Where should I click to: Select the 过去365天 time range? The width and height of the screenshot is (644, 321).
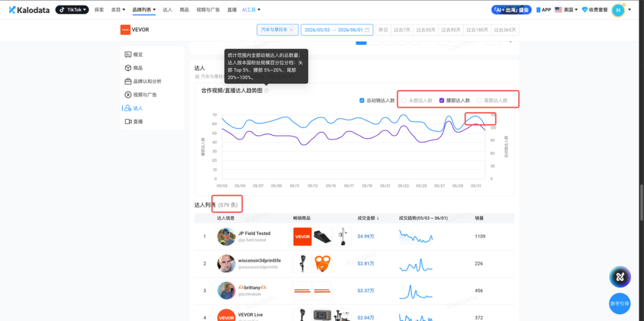[505, 30]
